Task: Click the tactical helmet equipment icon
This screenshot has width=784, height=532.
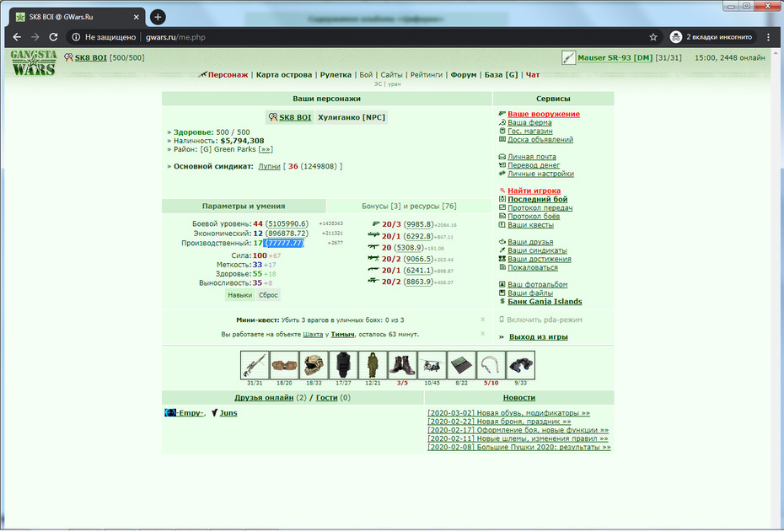Action: 314,365
